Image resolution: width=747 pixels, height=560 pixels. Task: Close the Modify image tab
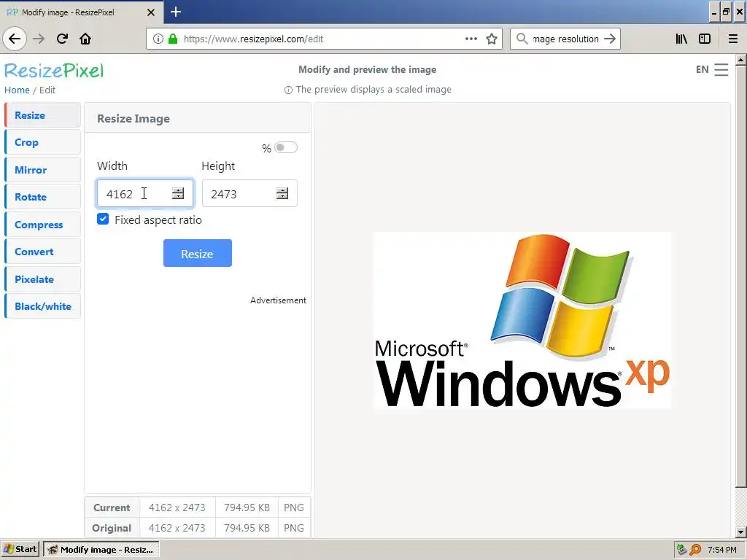(x=150, y=12)
